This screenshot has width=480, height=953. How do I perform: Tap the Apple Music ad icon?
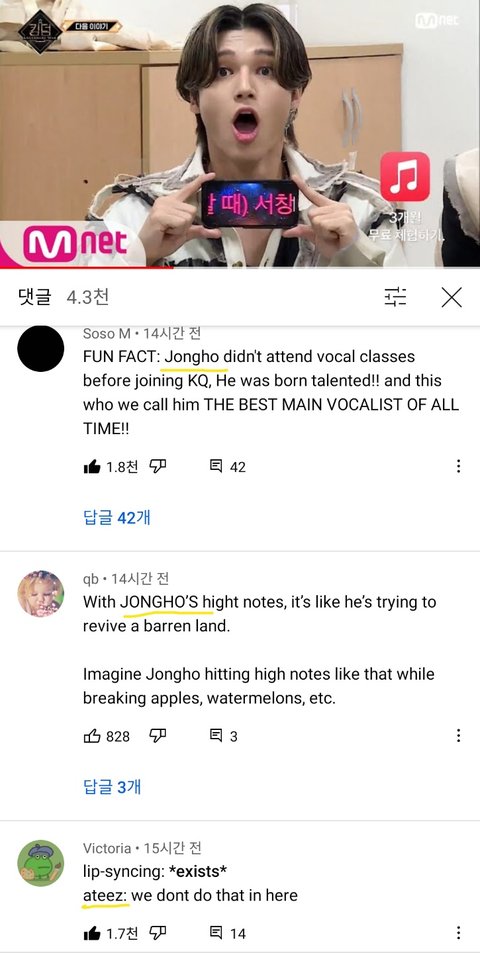(405, 176)
